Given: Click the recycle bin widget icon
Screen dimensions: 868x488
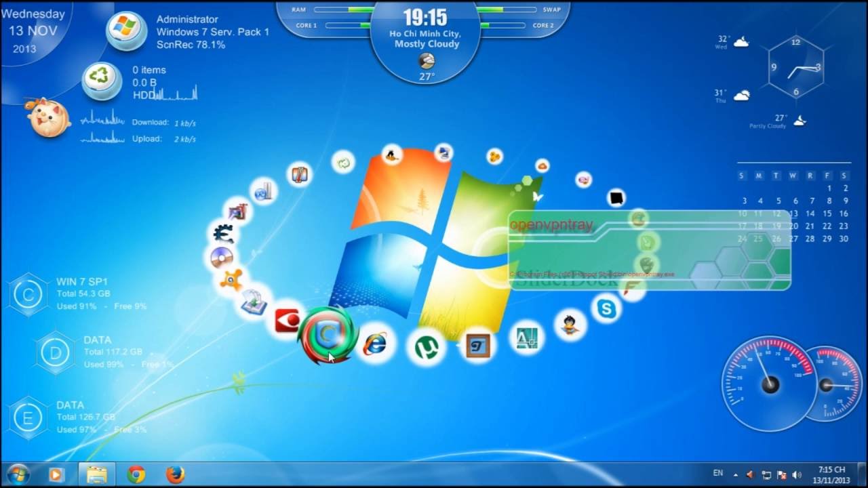Looking at the screenshot, I should (102, 81).
